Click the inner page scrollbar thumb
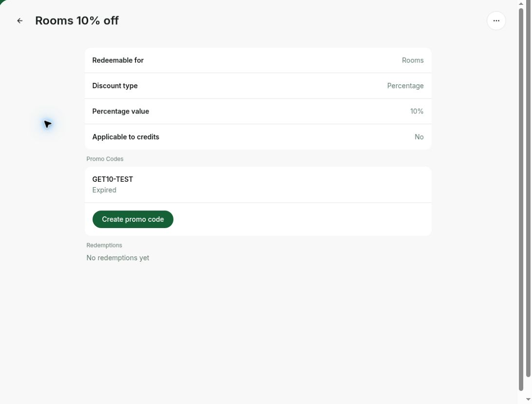 [x=521, y=199]
